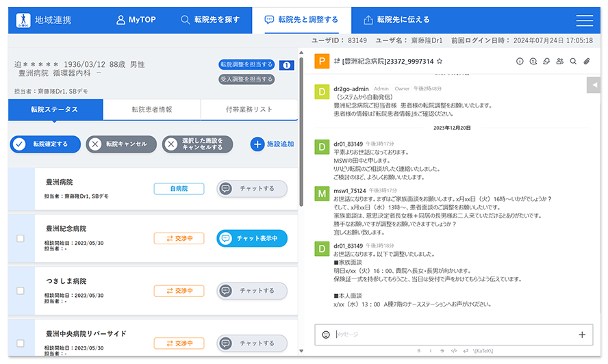The height and width of the screenshot is (364, 608).
Task: Open the room info icon in chat header
Action: [x=520, y=62]
